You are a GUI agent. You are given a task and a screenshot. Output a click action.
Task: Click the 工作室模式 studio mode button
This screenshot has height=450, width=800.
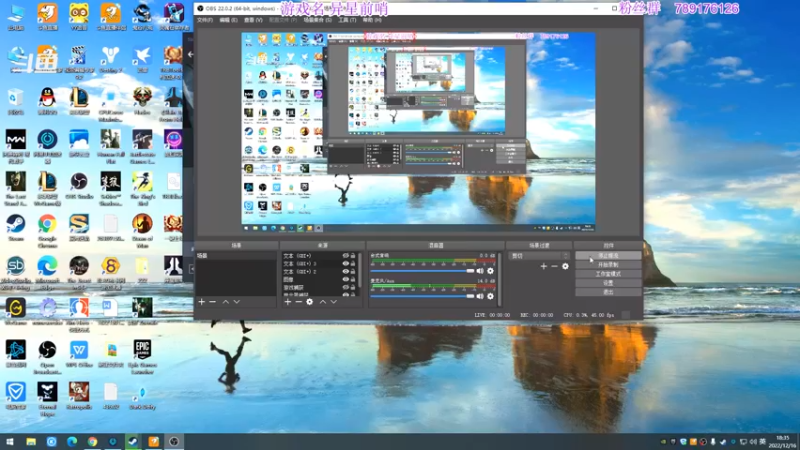[x=608, y=273]
